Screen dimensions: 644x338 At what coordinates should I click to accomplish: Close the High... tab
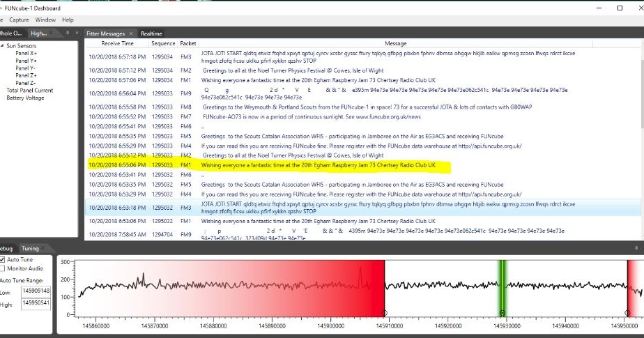(52, 33)
